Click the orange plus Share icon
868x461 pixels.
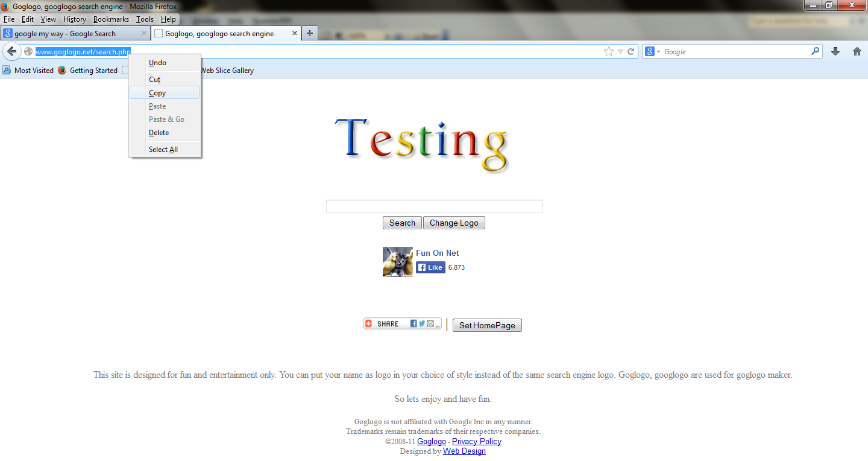[369, 324]
